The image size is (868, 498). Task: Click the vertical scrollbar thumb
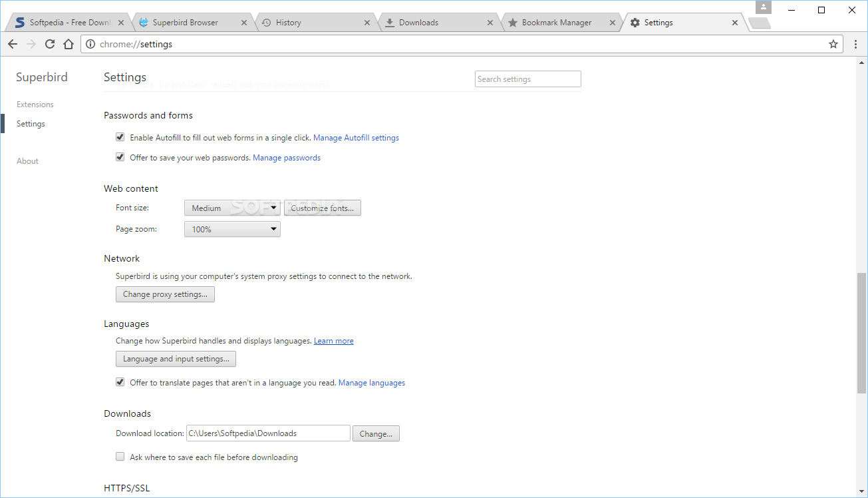[862, 332]
